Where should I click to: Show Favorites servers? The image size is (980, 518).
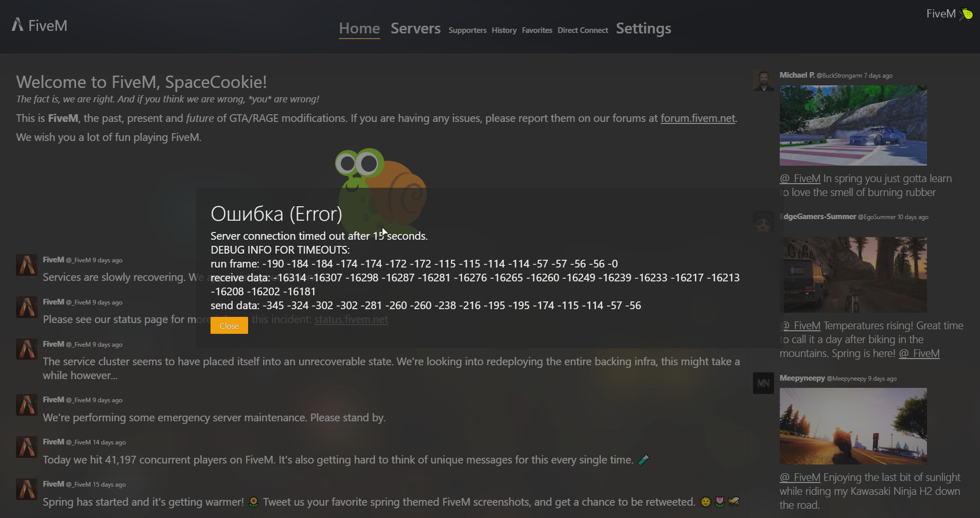tap(537, 30)
